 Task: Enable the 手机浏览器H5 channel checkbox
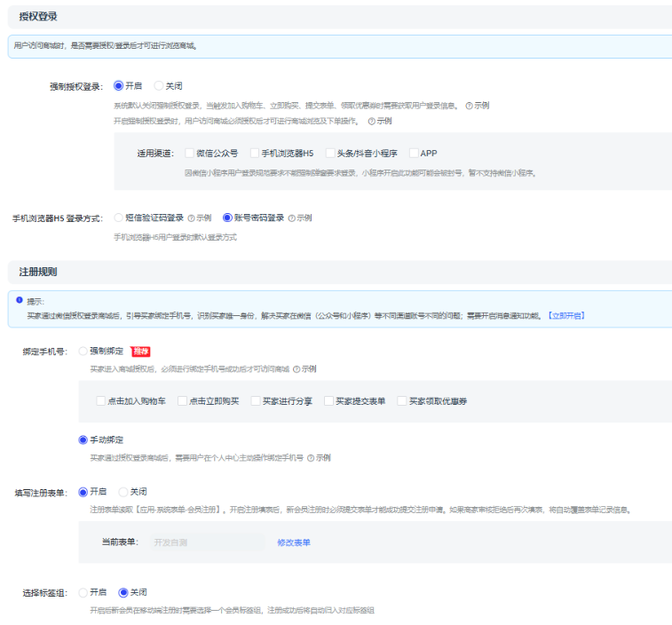click(255, 154)
